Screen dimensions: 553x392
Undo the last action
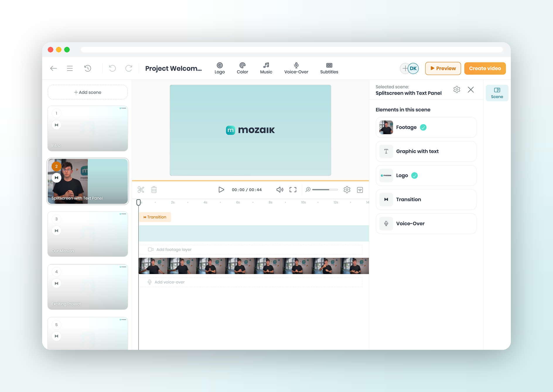(112, 69)
